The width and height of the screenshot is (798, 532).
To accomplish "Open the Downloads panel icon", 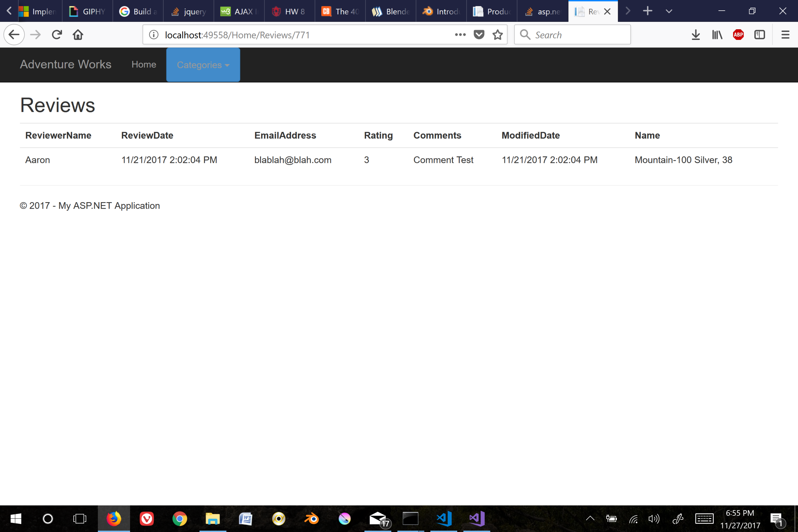I will pos(696,34).
